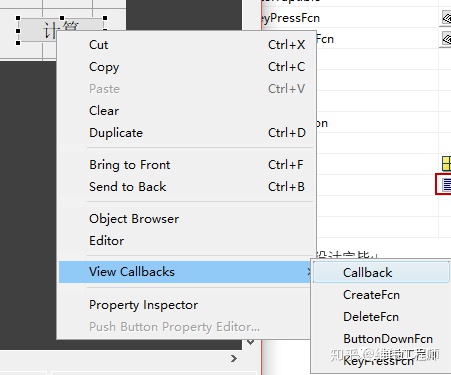
Task: Click the horizontal scrollbar right arrow
Action: [x=234, y=359]
